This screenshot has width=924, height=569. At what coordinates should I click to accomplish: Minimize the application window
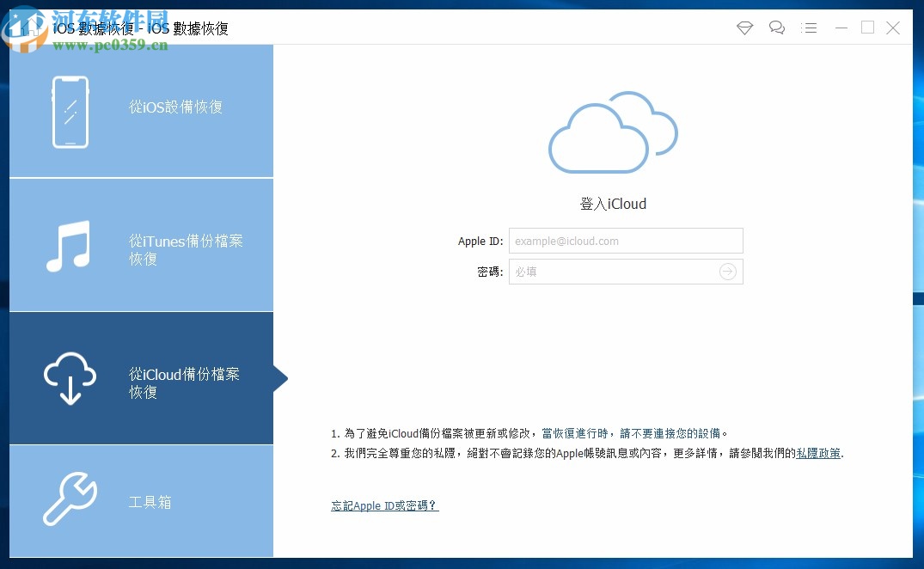[840, 28]
